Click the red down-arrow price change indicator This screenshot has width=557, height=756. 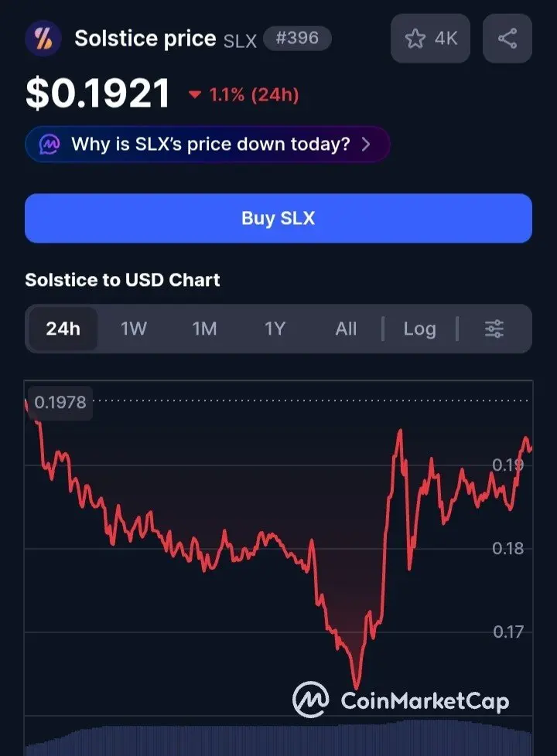coord(194,94)
